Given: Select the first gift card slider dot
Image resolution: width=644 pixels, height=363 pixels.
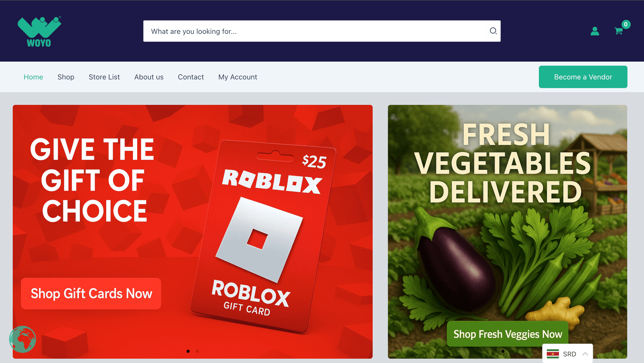Looking at the screenshot, I should point(188,351).
